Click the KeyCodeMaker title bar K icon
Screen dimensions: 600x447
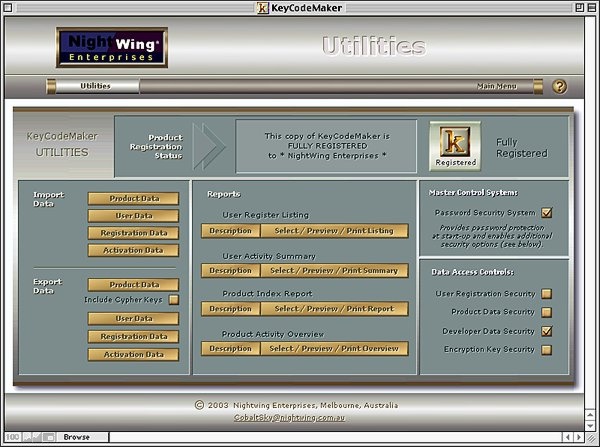click(x=262, y=8)
